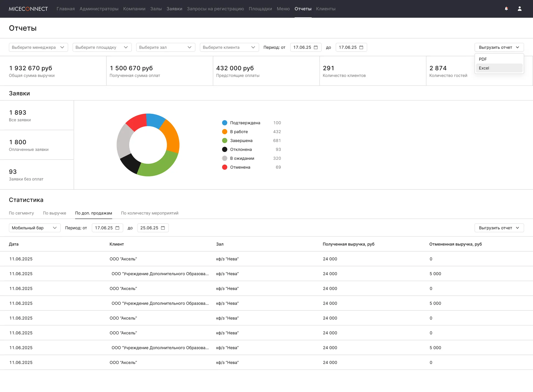Choose PDF export option
The width and height of the screenshot is (533, 392).
499,59
